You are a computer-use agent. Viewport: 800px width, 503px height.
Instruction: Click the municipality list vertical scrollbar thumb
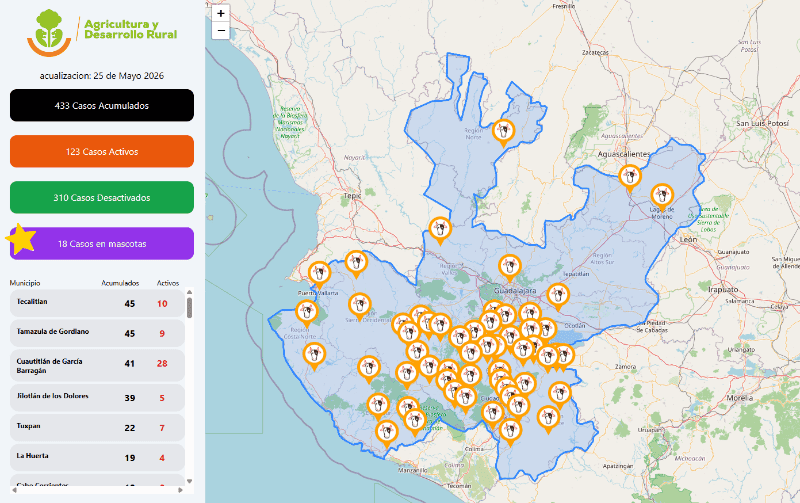click(x=189, y=308)
